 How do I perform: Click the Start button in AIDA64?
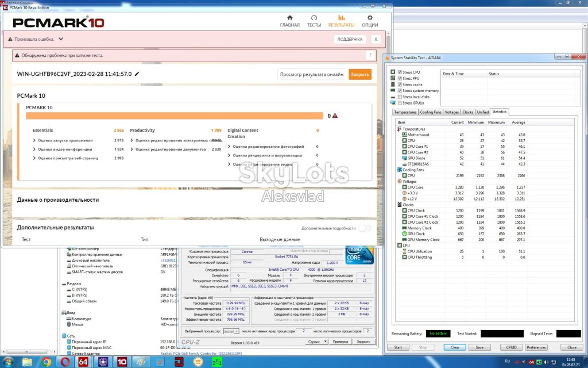(398, 347)
